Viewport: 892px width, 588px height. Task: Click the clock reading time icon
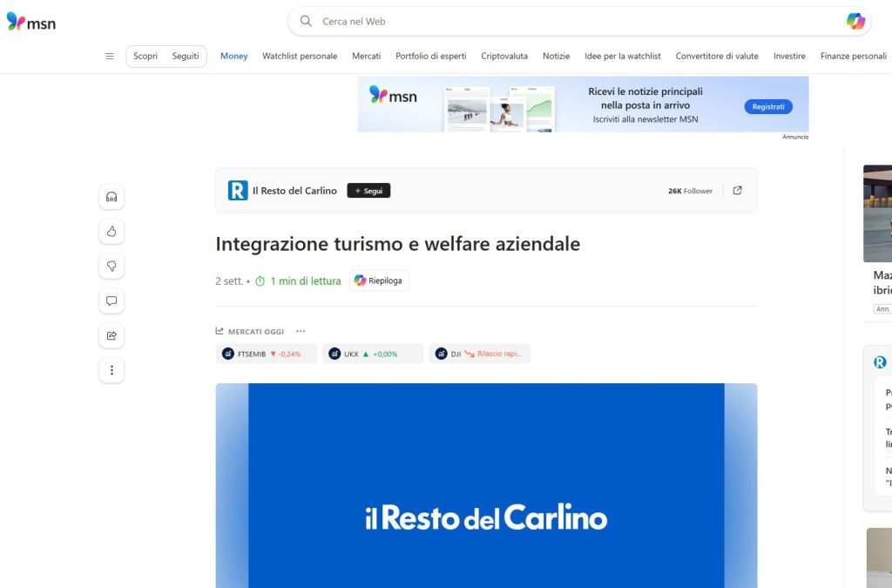pyautogui.click(x=260, y=280)
